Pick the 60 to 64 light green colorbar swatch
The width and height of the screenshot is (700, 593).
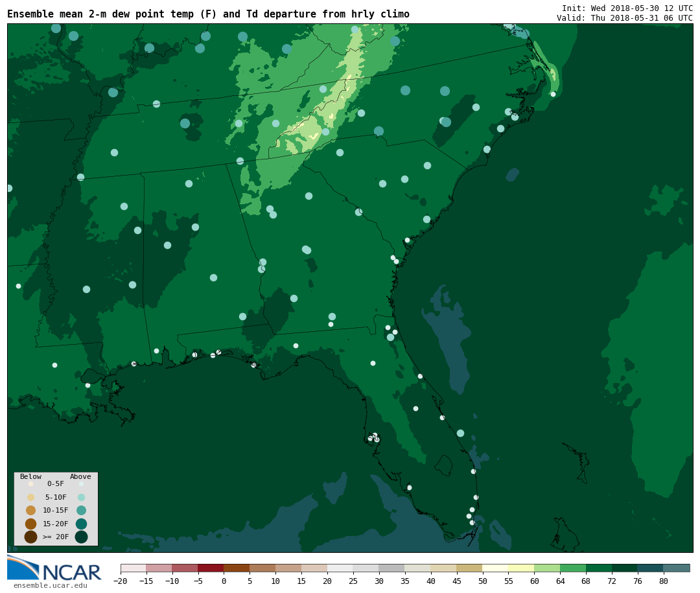547,568
